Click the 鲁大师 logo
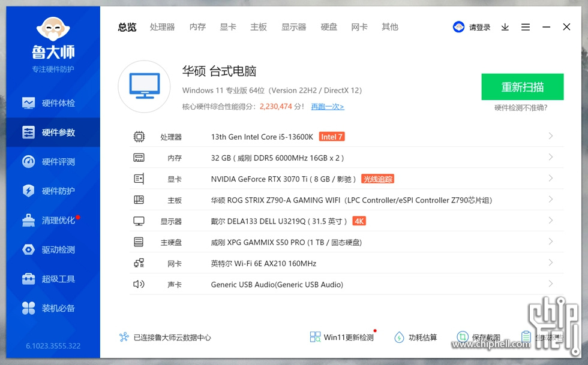Screen dimensions: 588x365 coord(53,38)
